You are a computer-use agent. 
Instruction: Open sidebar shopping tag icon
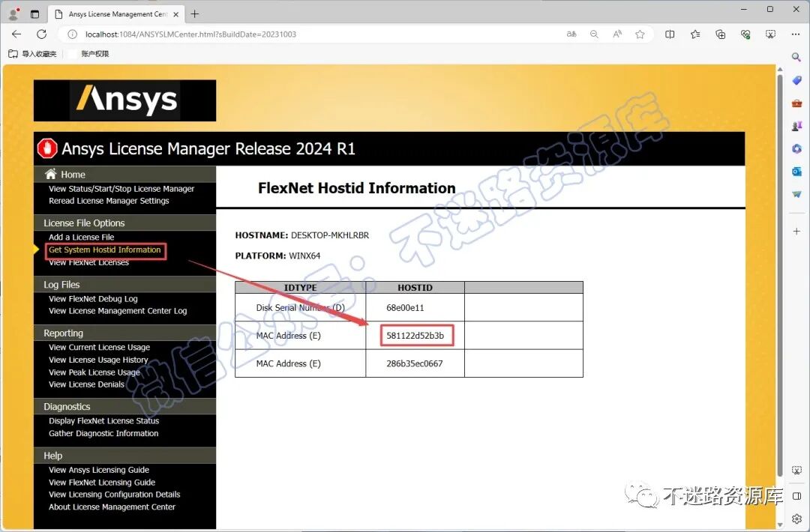pos(796,80)
